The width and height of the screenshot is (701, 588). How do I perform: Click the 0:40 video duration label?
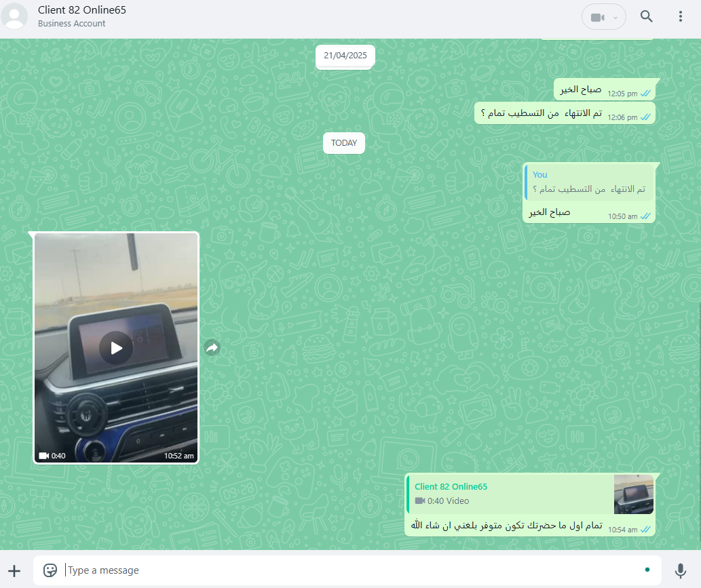pos(58,456)
